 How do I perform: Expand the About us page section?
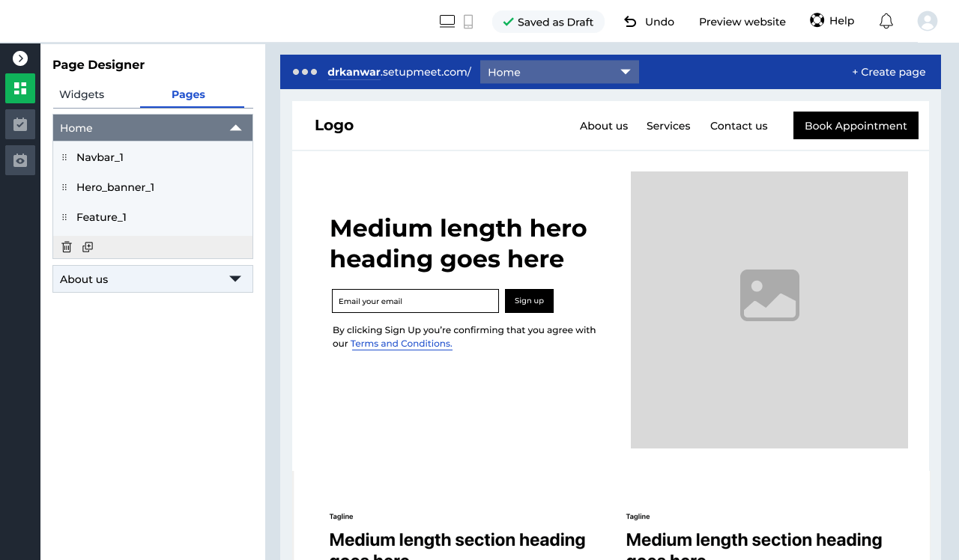(x=235, y=279)
